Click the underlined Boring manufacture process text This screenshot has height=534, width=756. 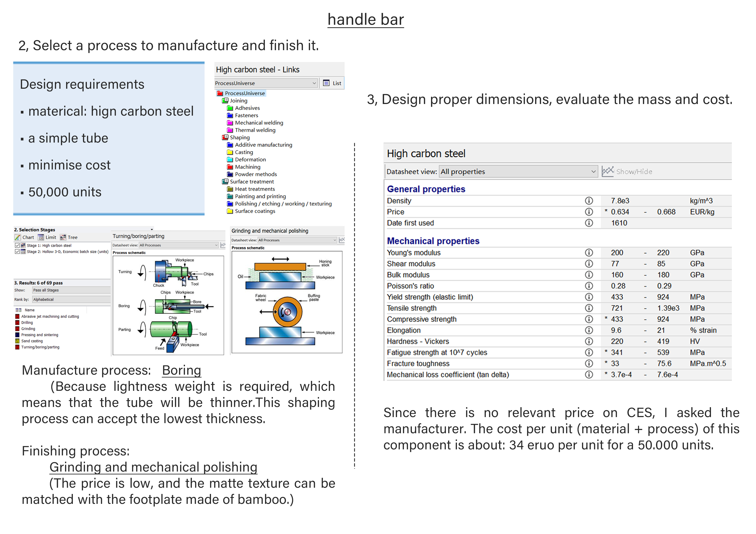click(181, 371)
